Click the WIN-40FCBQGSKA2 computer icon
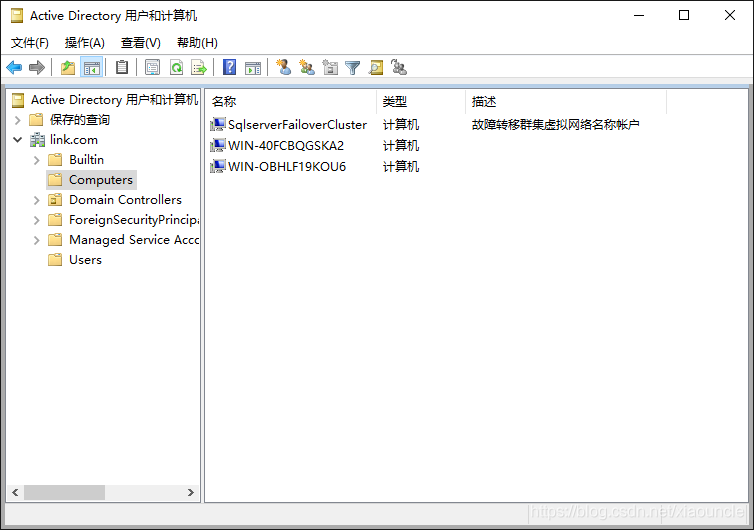Image resolution: width=754 pixels, height=530 pixels. 217,145
